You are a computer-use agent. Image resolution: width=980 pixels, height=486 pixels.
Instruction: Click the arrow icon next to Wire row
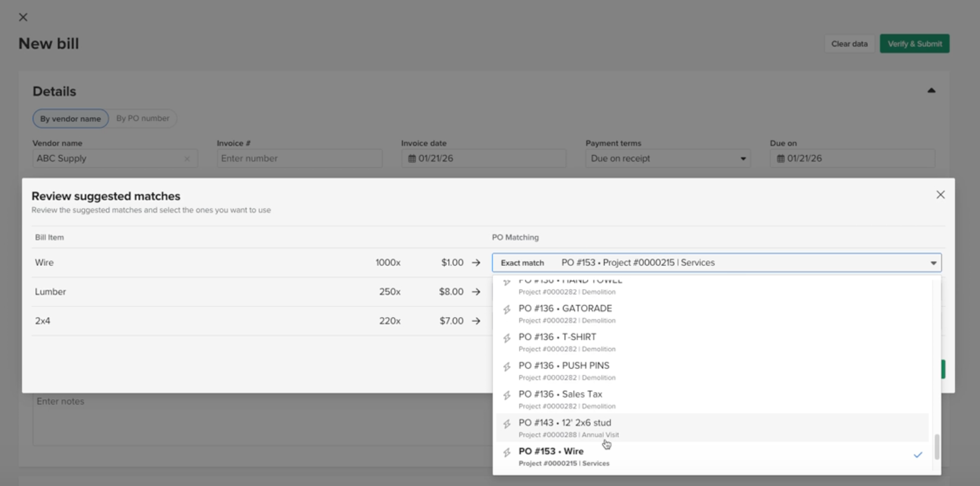[476, 263]
